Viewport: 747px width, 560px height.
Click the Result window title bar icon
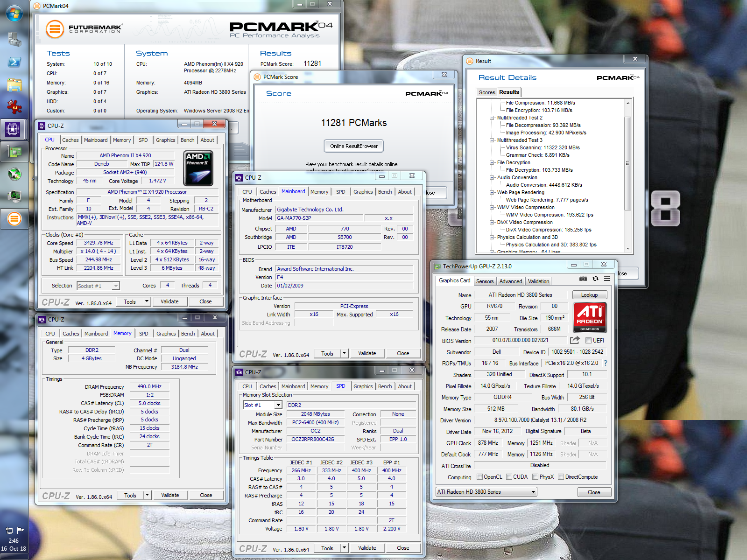point(470,61)
